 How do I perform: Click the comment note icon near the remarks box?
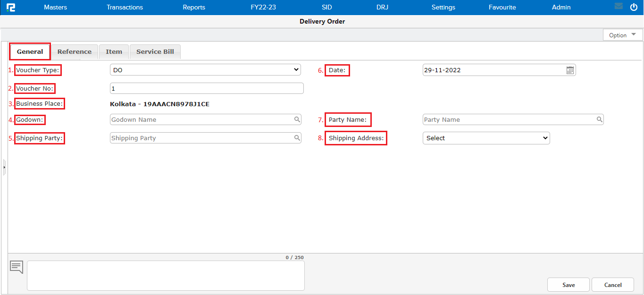point(17,267)
